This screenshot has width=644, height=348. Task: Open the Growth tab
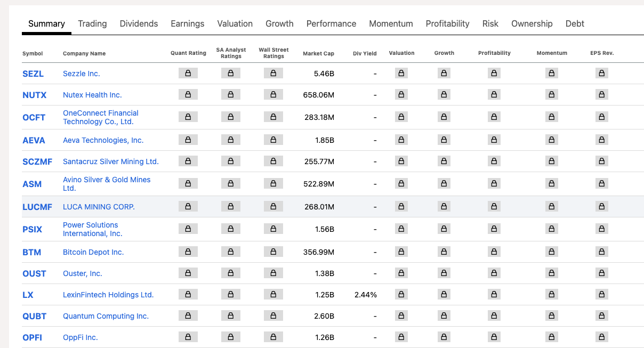point(279,23)
